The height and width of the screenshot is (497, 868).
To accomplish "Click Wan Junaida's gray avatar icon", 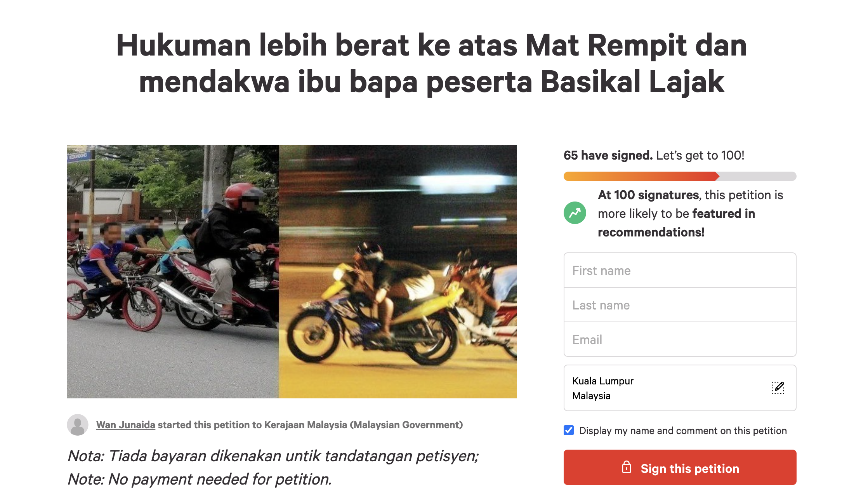I will 78,425.
